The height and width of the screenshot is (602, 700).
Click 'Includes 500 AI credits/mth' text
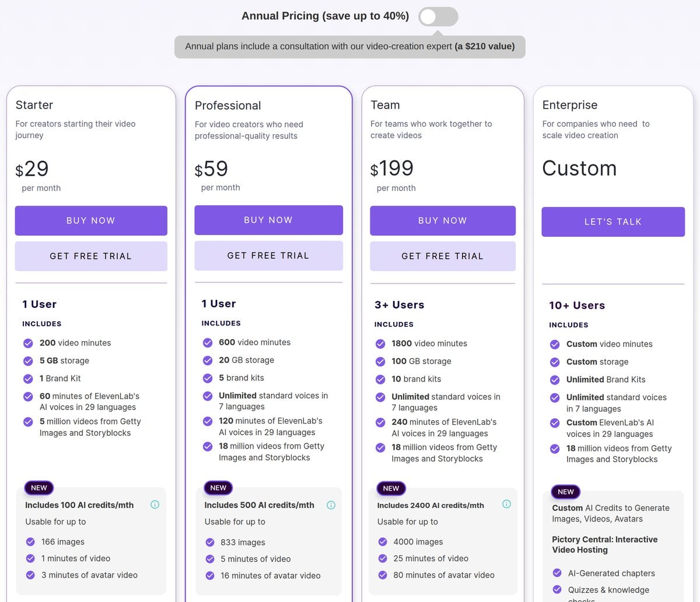[x=259, y=505]
